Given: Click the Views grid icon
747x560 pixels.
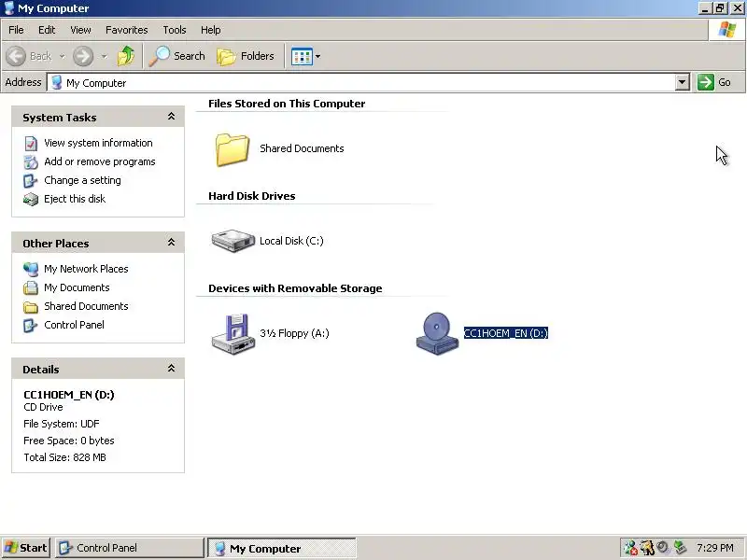Looking at the screenshot, I should point(302,57).
